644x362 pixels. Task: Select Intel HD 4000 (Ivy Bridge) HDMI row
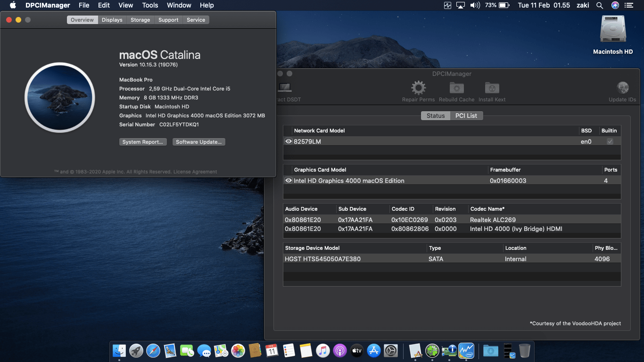[452, 229]
